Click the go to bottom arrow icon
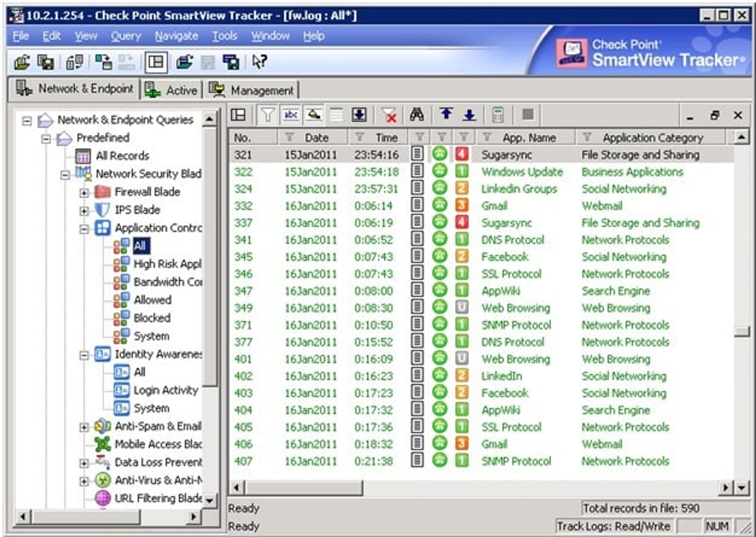 point(469,115)
